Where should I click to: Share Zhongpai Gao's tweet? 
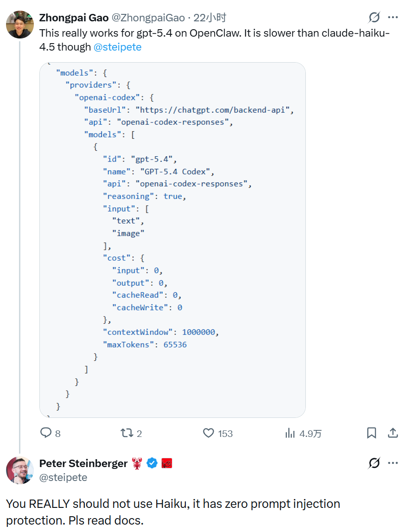pyautogui.click(x=393, y=433)
